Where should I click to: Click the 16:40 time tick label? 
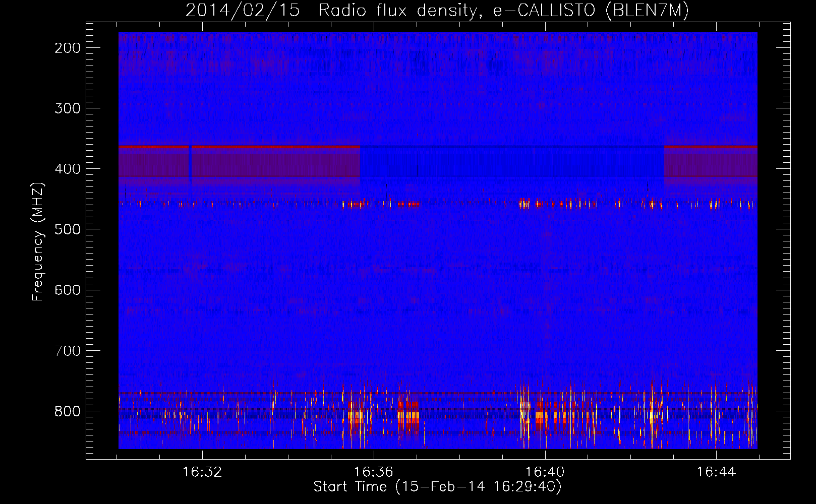pos(545,472)
